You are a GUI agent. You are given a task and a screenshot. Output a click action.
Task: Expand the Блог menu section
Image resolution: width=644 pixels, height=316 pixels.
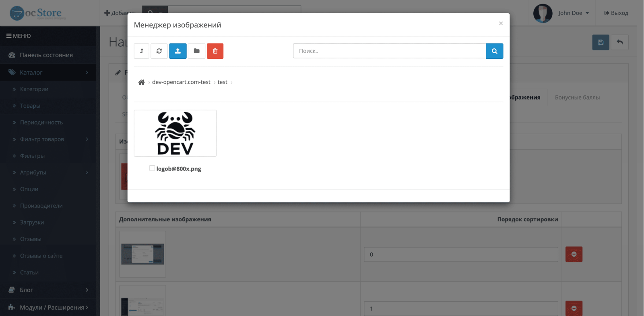[48, 290]
